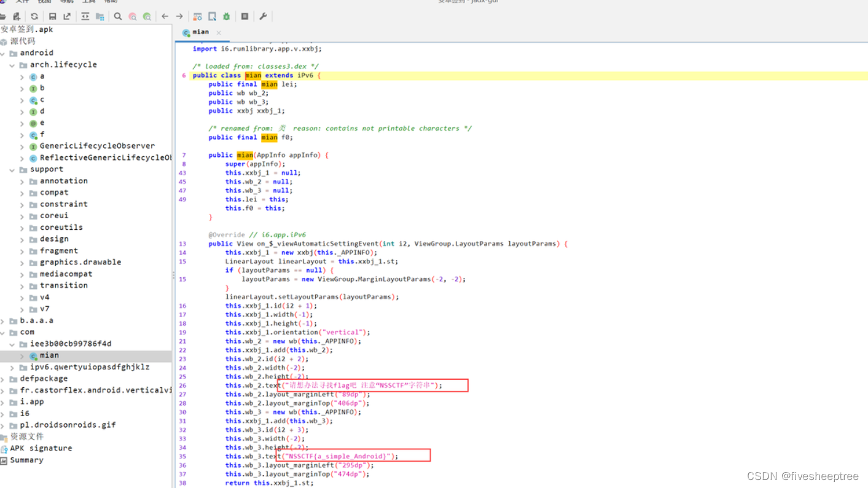Open jadx preferences with the wrench icon
Viewport: 868px width, 488px height.
(264, 17)
